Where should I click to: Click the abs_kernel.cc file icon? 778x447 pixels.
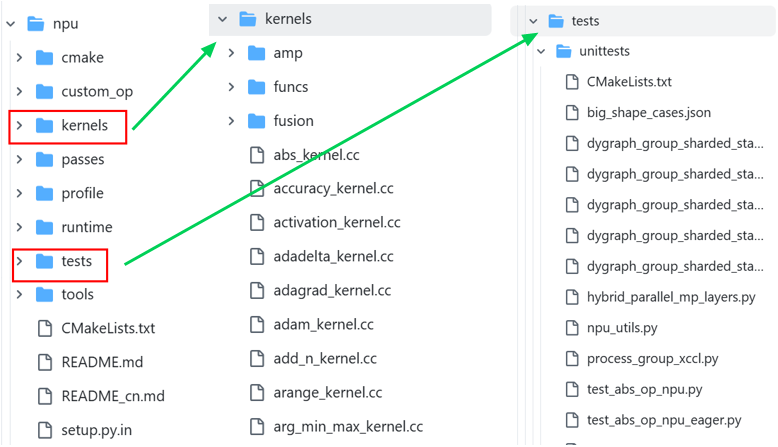pyautogui.click(x=257, y=155)
